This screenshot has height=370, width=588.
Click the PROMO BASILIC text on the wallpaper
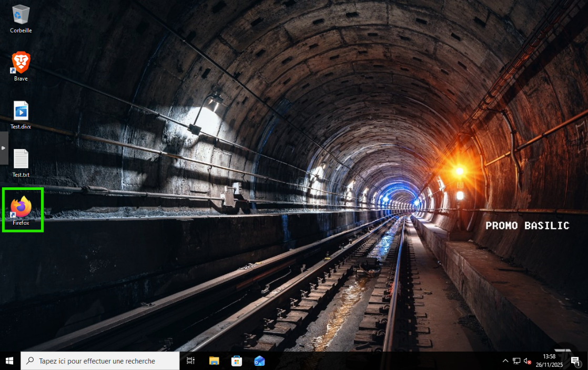(x=527, y=226)
